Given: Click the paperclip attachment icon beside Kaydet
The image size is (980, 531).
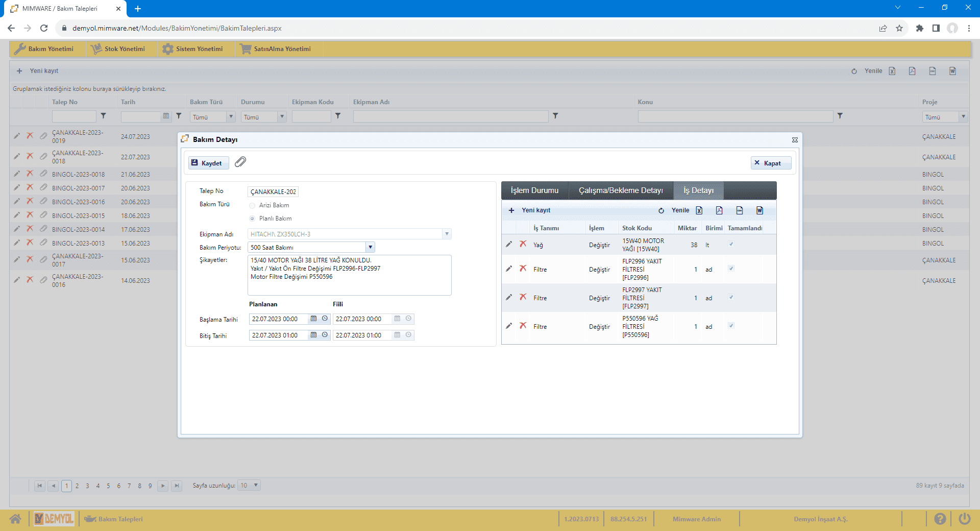Looking at the screenshot, I should pos(240,162).
